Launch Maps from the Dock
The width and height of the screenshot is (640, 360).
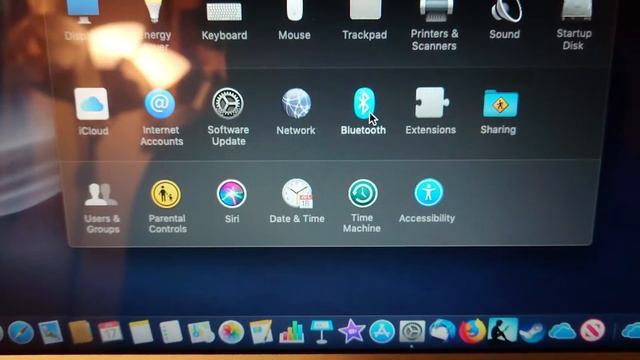pyautogui.click(x=201, y=332)
